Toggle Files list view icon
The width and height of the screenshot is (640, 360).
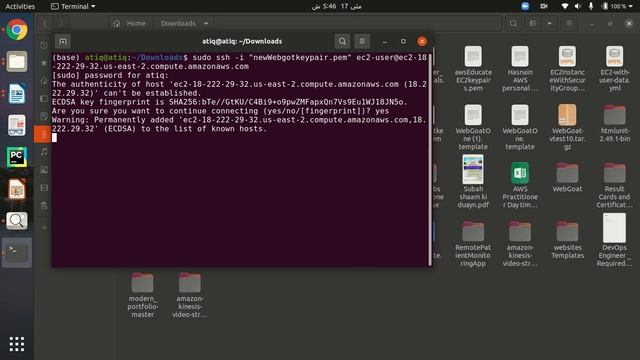tap(533, 24)
